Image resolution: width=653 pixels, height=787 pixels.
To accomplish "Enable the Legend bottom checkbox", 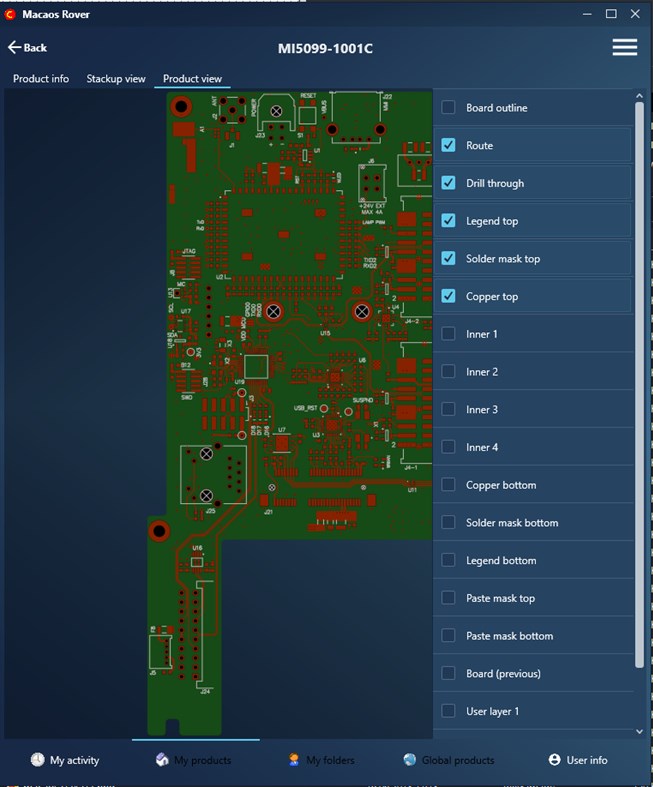I will click(x=448, y=560).
